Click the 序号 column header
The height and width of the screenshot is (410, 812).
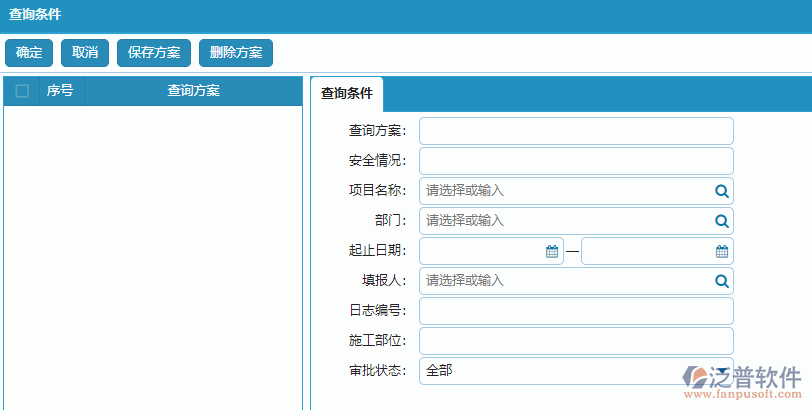[x=62, y=91]
